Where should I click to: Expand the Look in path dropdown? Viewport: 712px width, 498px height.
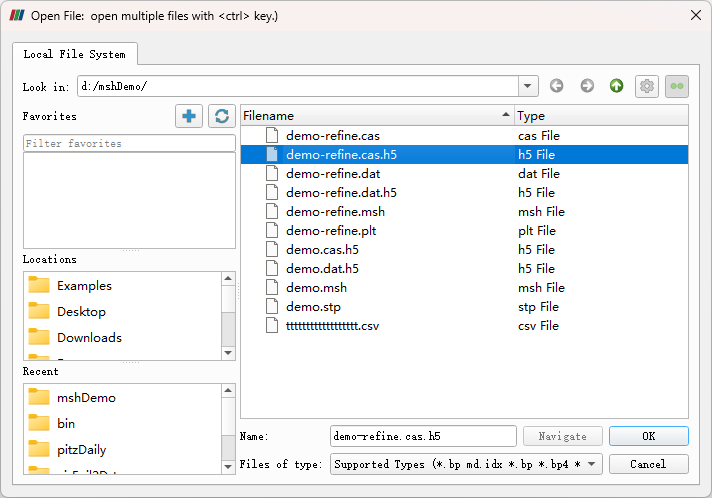(x=529, y=86)
